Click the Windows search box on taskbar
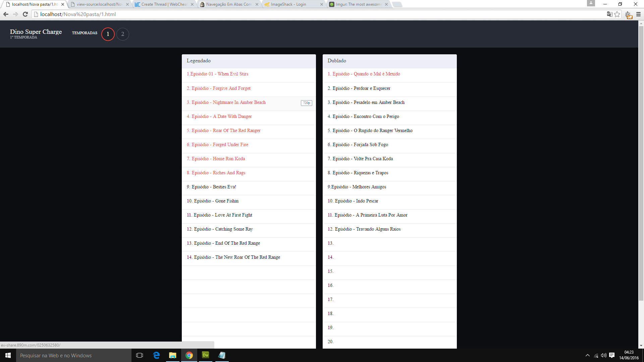This screenshot has height=362, width=644. (x=74, y=355)
